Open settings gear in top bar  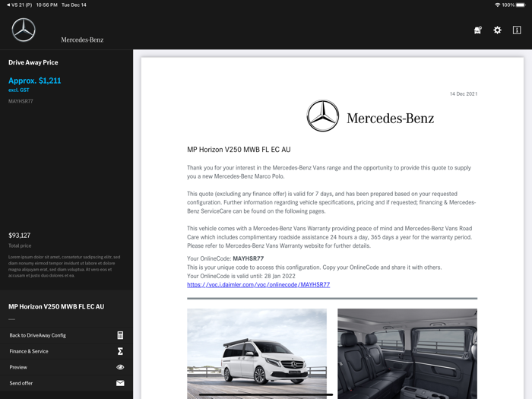tap(497, 30)
